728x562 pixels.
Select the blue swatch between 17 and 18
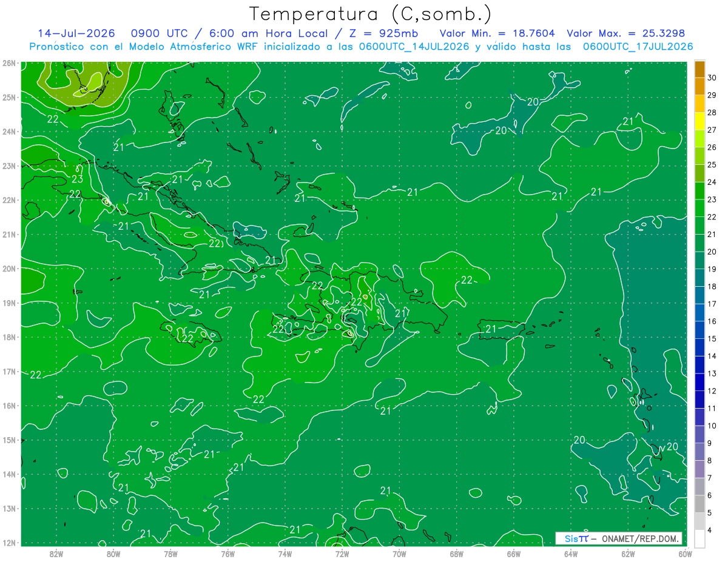[x=699, y=295]
